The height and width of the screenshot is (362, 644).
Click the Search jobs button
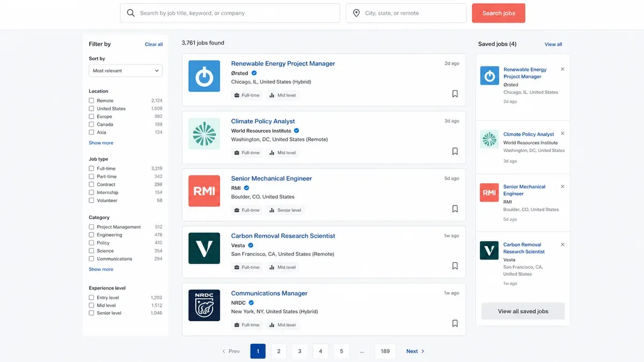[x=499, y=13]
